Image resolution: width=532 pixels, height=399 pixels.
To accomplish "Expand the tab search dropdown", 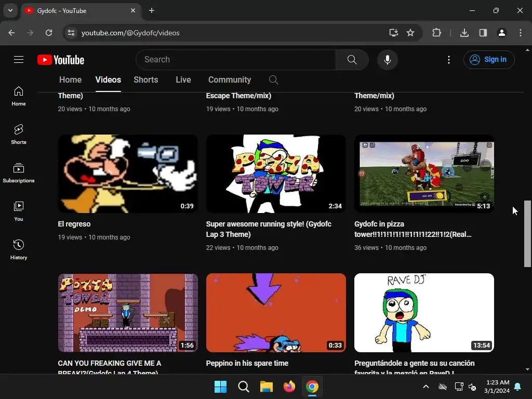I will click(10, 10).
